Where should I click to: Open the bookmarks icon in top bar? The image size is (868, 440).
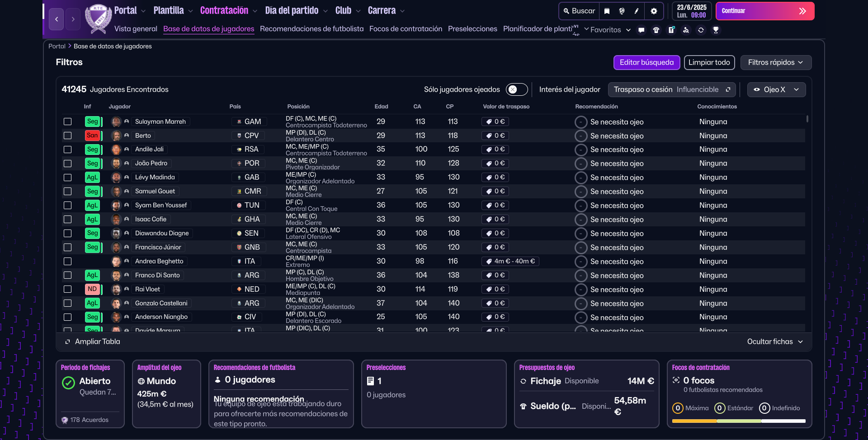607,11
